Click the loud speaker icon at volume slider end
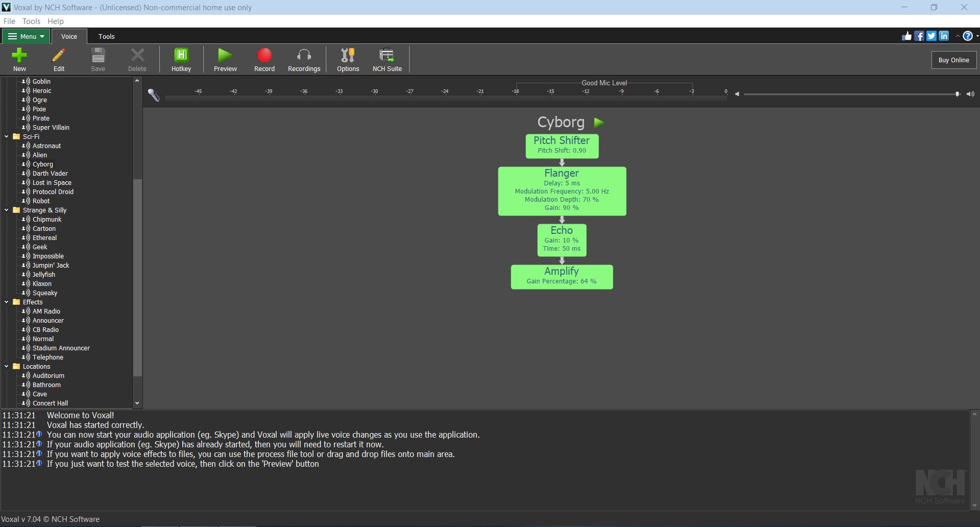980x527 pixels. point(970,94)
